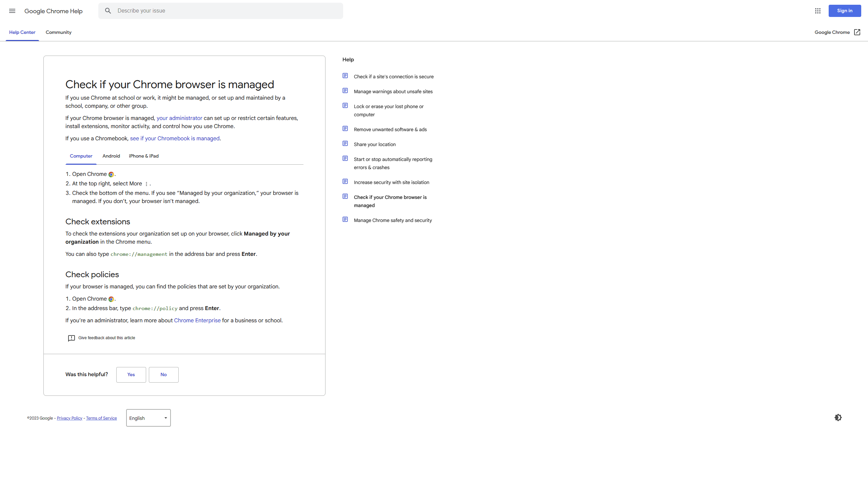Screen dimensions: 868x488
Task: Click the chrome://management code text
Action: pyautogui.click(x=139, y=254)
